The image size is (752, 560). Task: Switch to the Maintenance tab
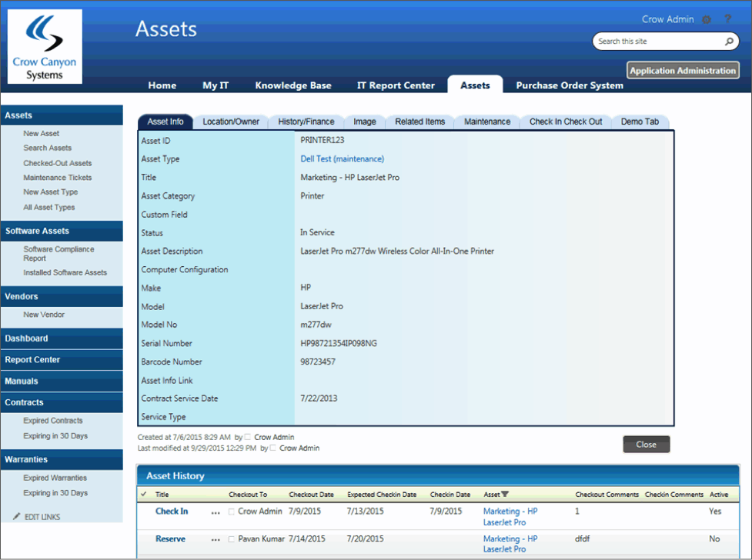tap(486, 122)
